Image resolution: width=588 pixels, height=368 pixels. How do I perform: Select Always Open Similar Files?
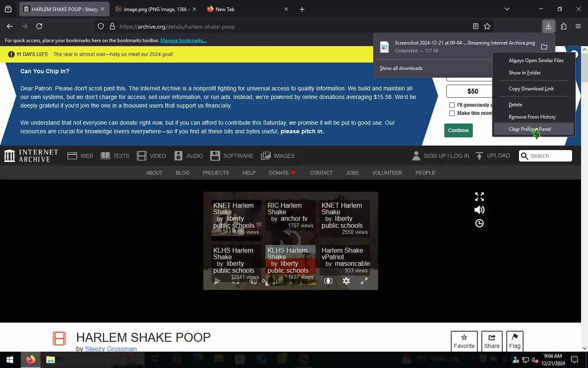534,61
